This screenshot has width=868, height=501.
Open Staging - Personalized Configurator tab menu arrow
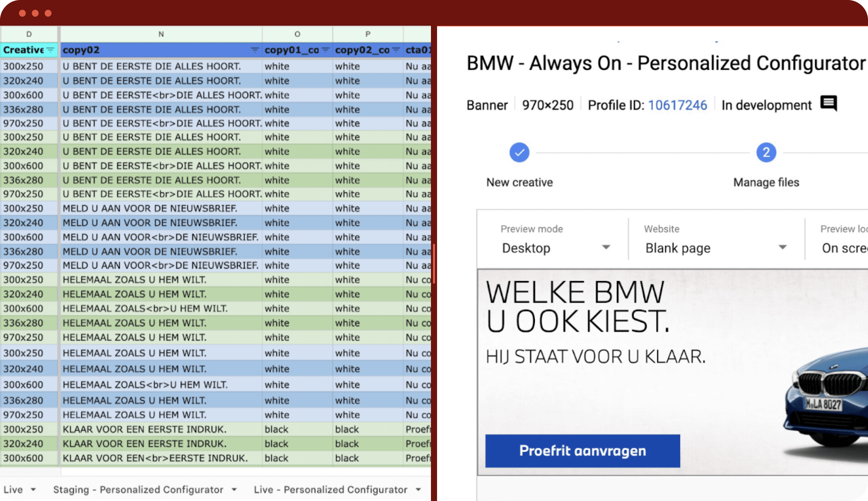pyautogui.click(x=234, y=489)
